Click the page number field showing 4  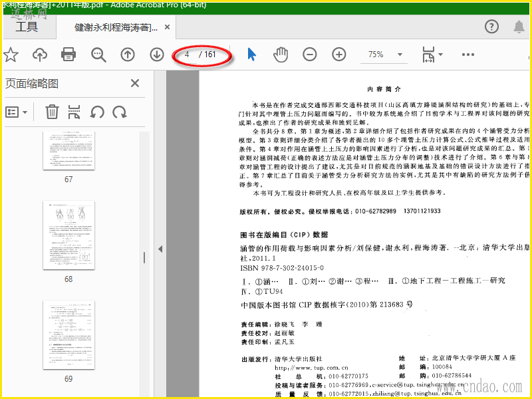[188, 55]
